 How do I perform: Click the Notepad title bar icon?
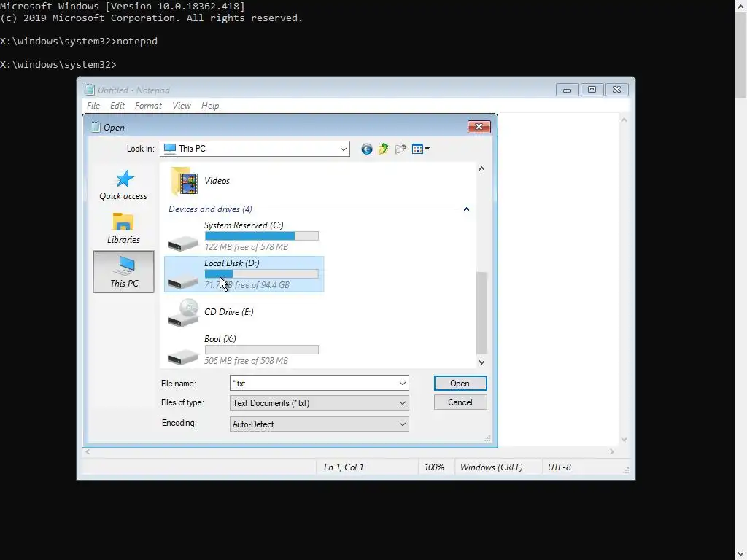coord(90,90)
